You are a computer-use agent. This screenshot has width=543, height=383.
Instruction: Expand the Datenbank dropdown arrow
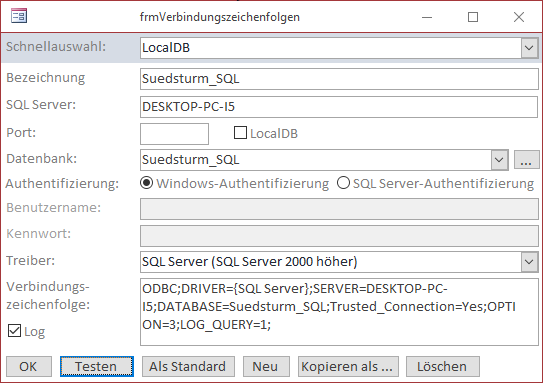(x=499, y=160)
